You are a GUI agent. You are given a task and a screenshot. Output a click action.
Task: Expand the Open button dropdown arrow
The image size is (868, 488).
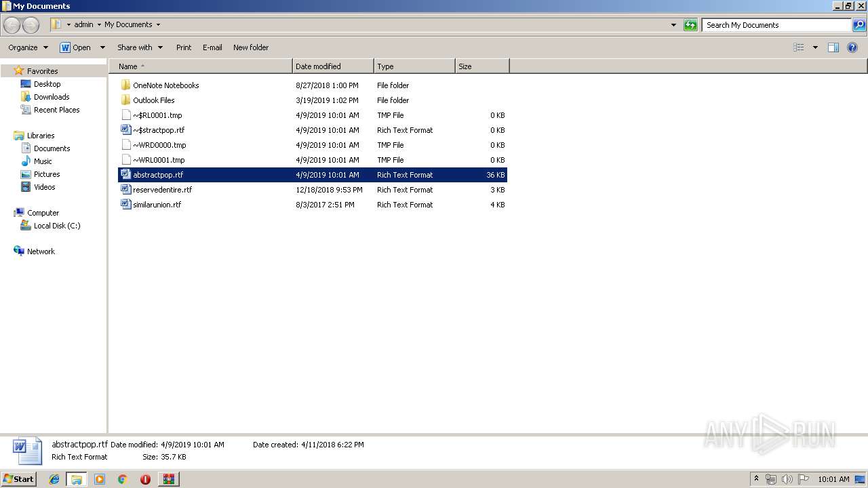[x=102, y=47]
